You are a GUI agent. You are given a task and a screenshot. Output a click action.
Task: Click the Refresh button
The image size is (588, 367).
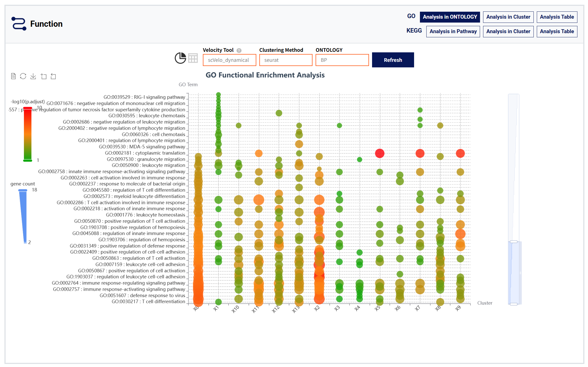[x=393, y=60]
